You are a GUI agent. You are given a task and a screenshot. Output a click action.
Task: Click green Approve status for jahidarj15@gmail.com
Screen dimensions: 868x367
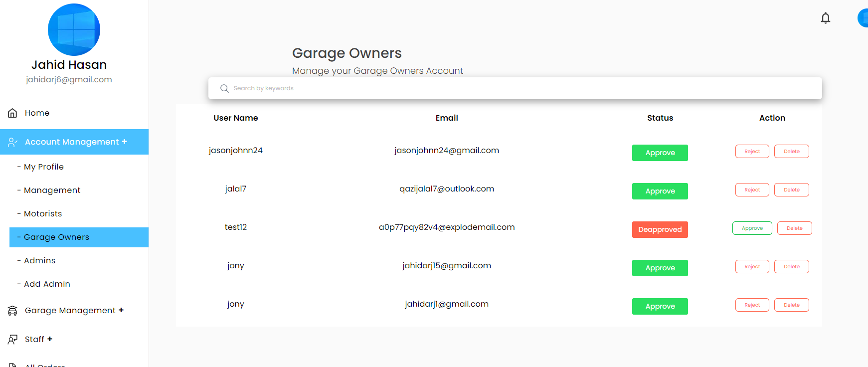click(x=660, y=268)
